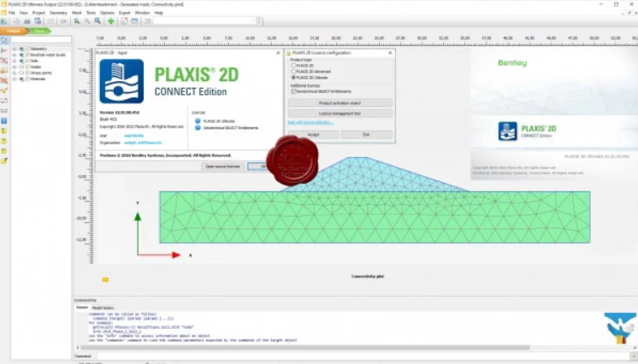Click the green plus icon in toolbar
The width and height of the screenshot is (638, 364).
110,21
